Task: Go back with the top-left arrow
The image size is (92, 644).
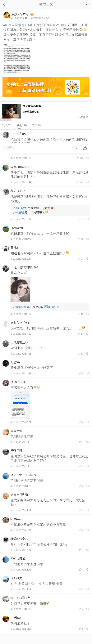Action: click(4, 4)
